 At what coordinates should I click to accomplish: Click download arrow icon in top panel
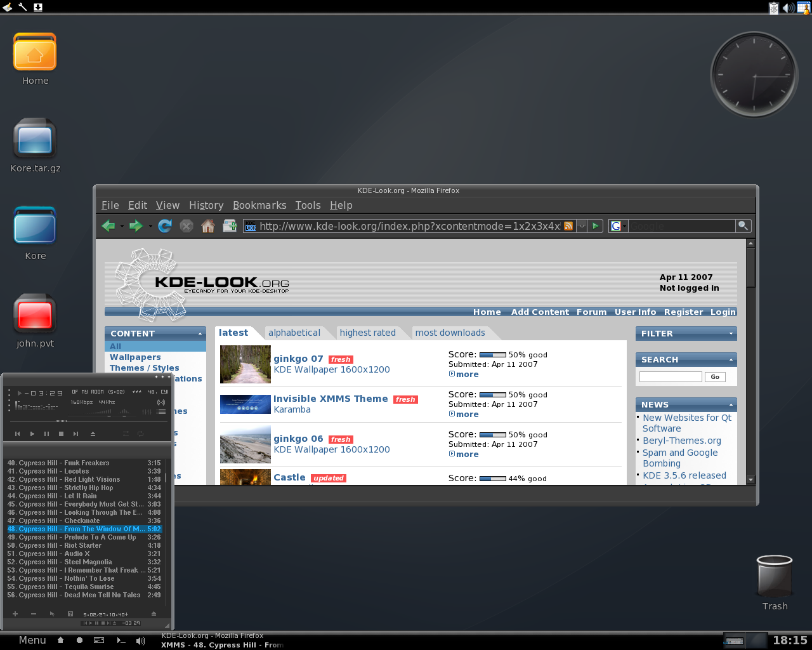click(x=37, y=7)
